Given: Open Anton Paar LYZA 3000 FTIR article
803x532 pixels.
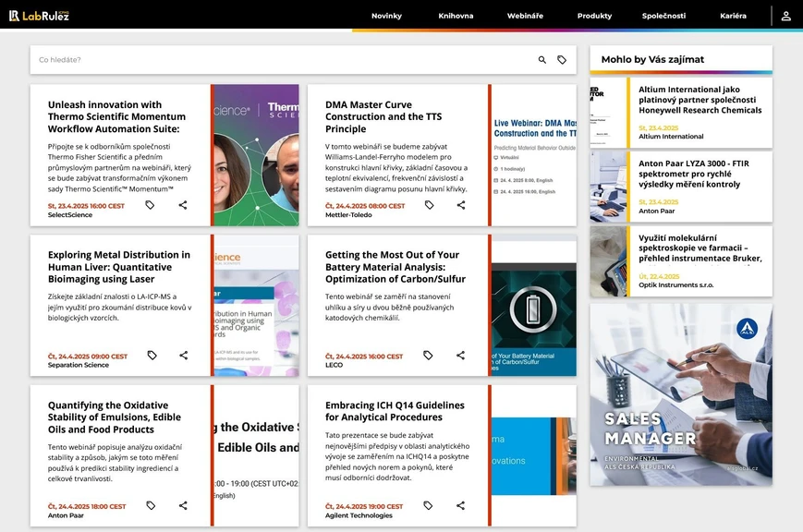Looking at the screenshot, I should click(693, 174).
